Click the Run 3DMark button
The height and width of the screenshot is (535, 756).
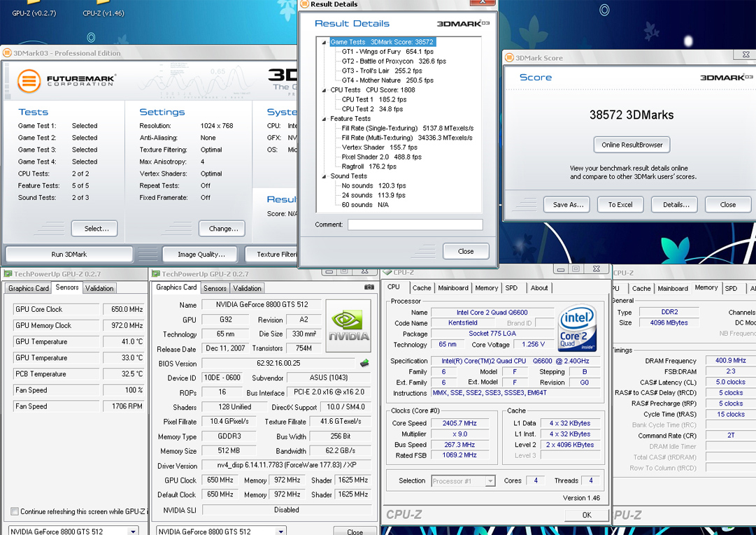pyautogui.click(x=69, y=254)
